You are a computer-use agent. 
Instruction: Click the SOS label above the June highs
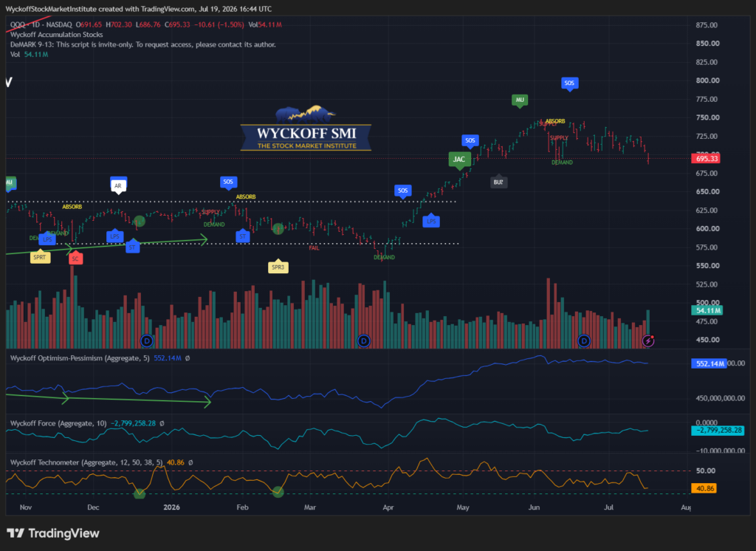(569, 83)
